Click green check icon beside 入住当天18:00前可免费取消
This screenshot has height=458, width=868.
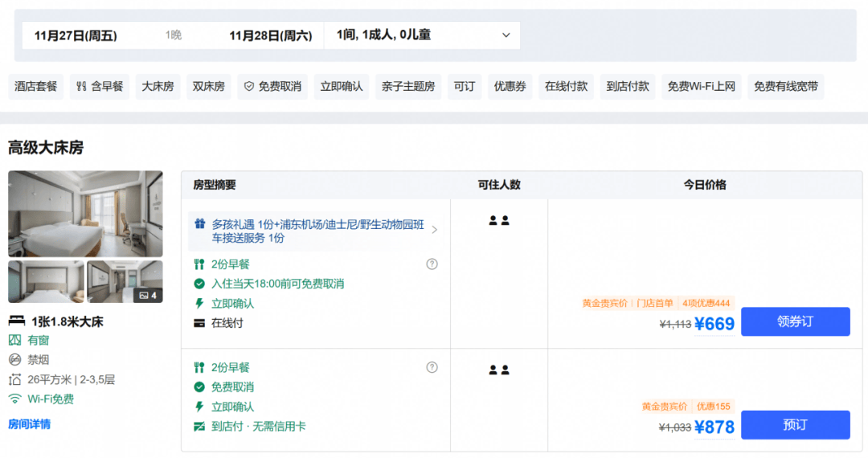pyautogui.click(x=199, y=284)
